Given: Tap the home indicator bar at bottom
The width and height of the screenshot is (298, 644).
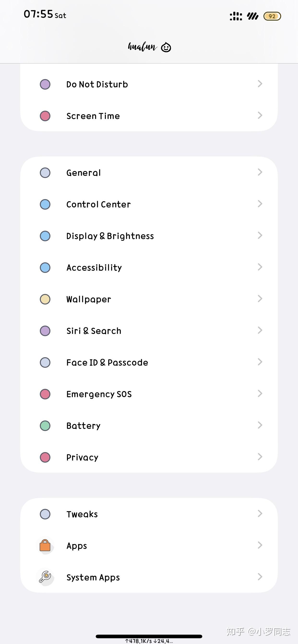Looking at the screenshot, I should (149, 636).
